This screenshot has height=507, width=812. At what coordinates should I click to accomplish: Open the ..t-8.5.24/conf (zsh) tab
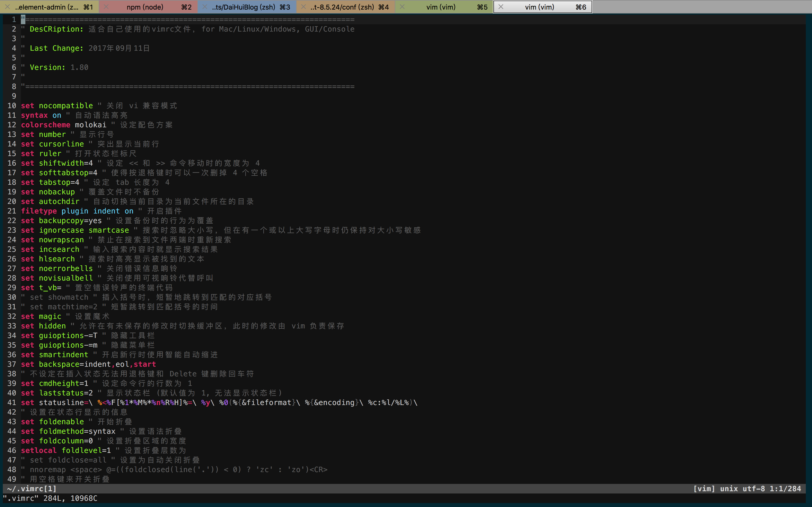[342, 7]
